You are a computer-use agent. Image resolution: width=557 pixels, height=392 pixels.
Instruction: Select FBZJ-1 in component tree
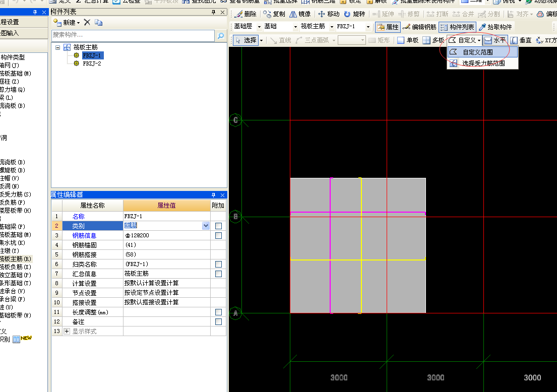click(x=92, y=55)
